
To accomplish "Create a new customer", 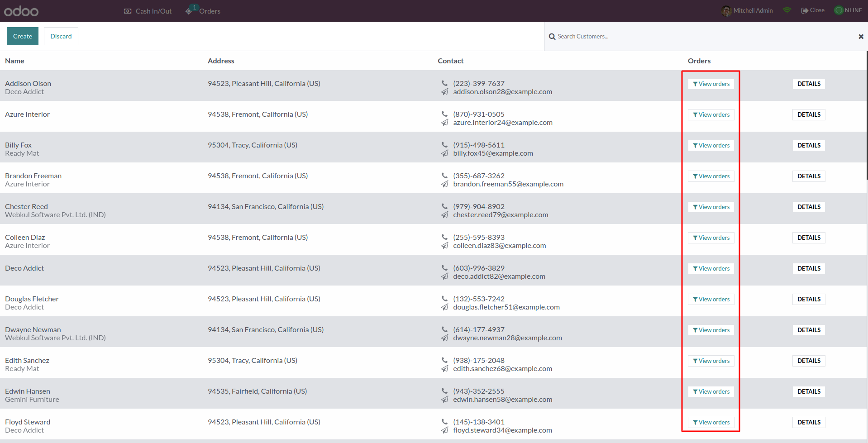I will point(23,36).
